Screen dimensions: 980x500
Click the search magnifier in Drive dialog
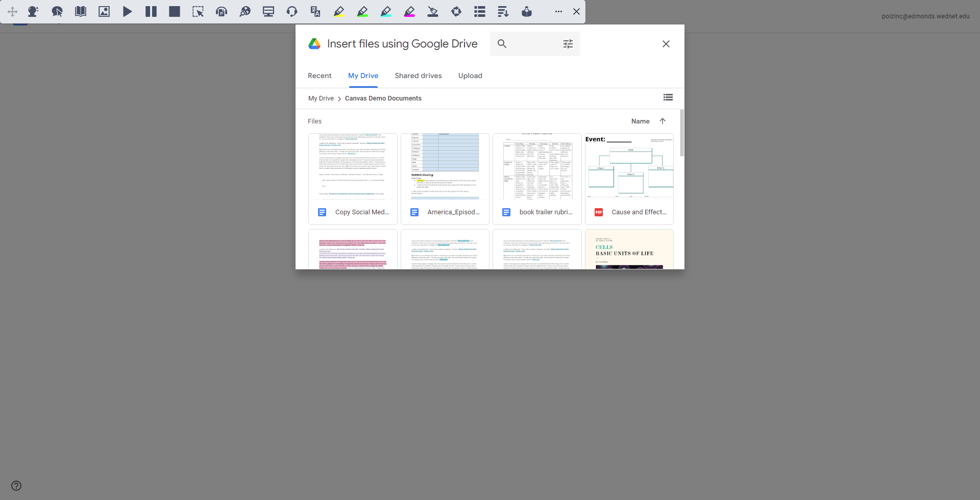point(502,44)
